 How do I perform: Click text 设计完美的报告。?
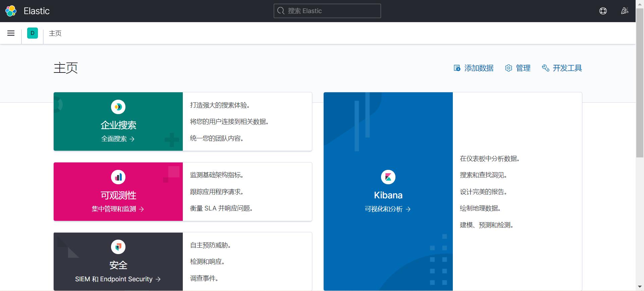(x=483, y=192)
